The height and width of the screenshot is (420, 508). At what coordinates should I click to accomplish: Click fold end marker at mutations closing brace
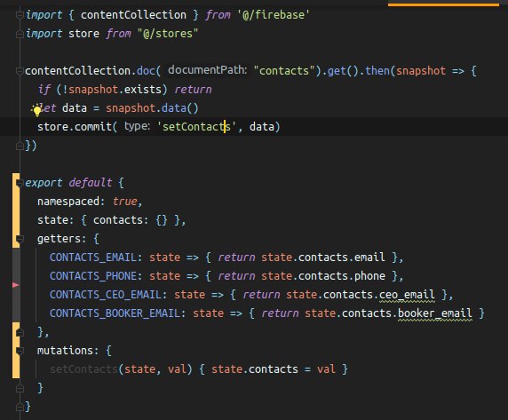20,388
